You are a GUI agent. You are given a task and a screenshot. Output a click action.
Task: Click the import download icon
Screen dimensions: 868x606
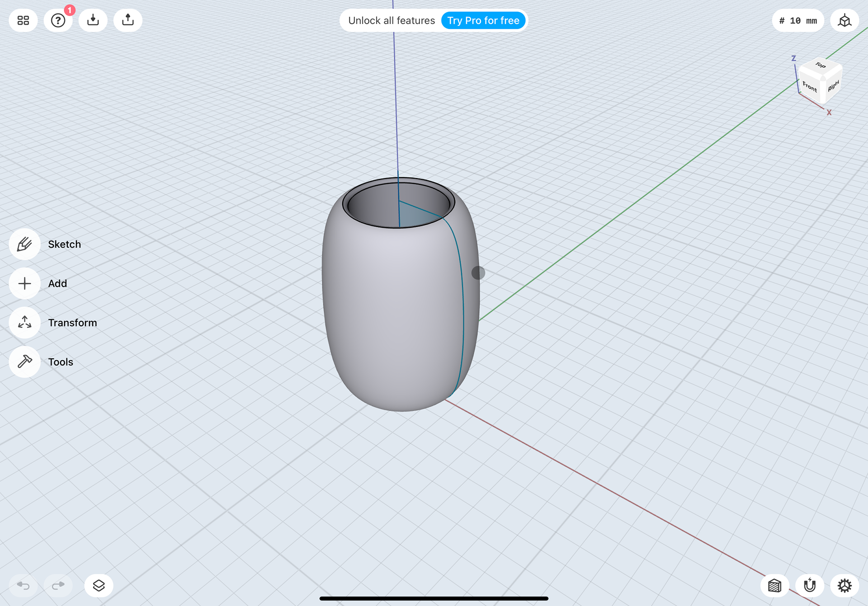click(93, 20)
